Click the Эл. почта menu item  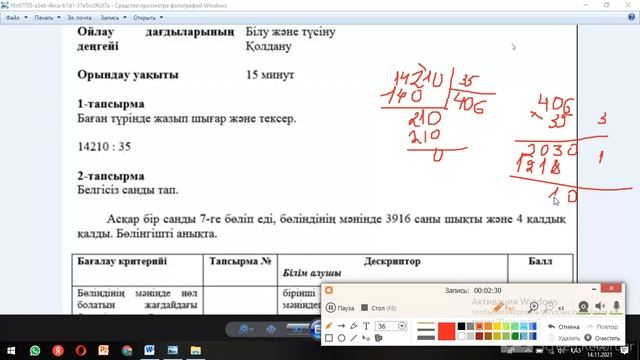click(x=79, y=18)
